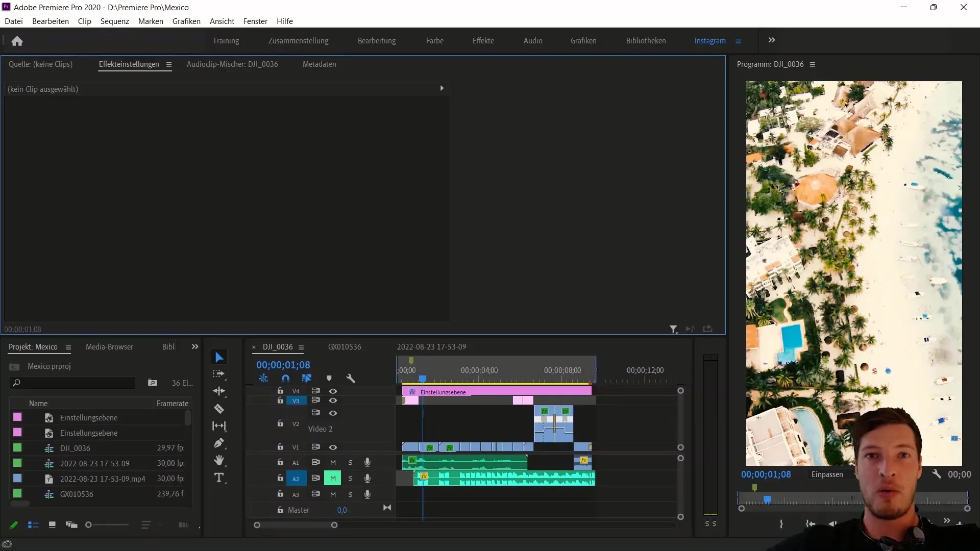The image size is (980, 551).
Task: Open Instagram workspace menu
Action: 738,41
